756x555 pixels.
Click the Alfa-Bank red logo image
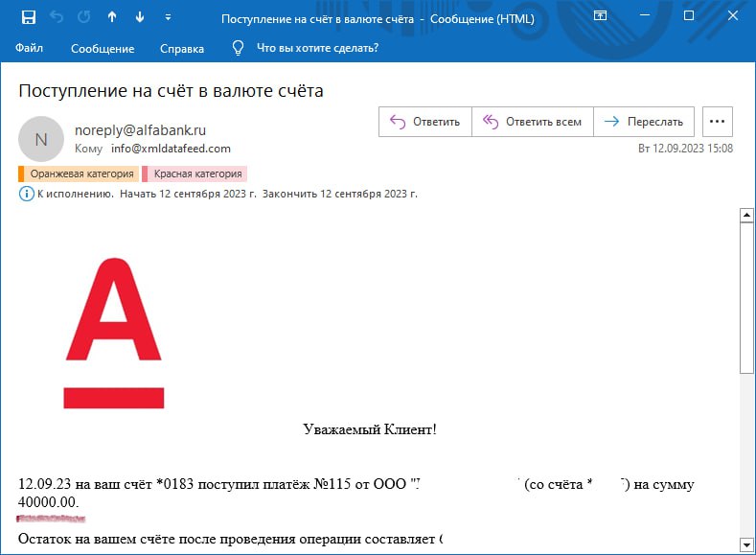[114, 333]
